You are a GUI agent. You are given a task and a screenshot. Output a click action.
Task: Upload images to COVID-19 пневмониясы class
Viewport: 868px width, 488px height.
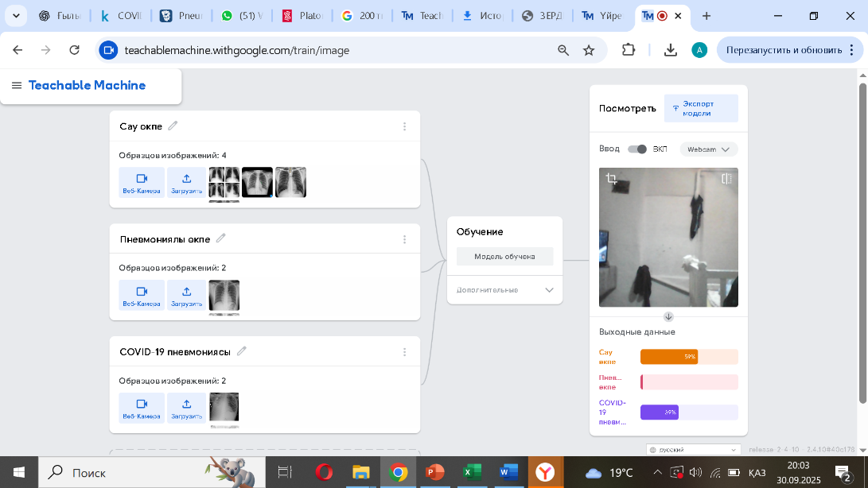coord(186,408)
